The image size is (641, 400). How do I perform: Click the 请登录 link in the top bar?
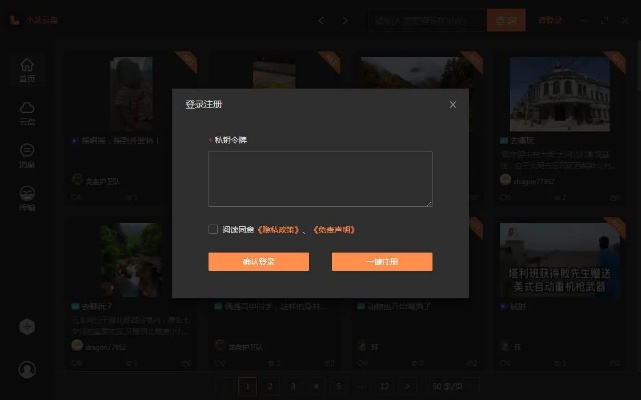[x=550, y=20]
